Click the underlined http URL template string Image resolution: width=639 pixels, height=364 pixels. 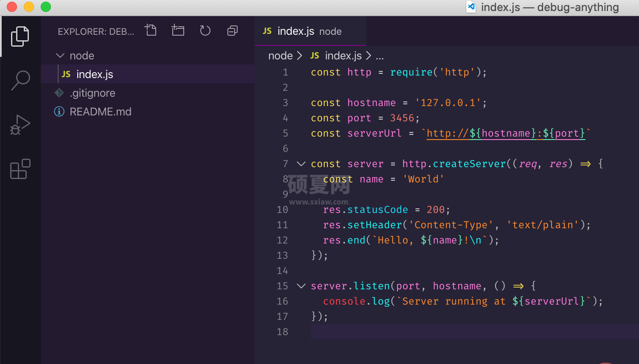point(506,133)
